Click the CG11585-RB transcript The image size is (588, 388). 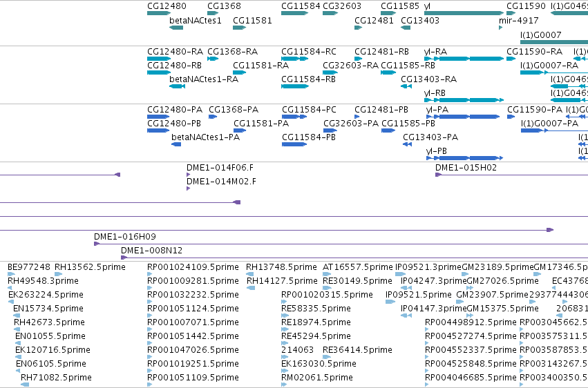coord(388,72)
